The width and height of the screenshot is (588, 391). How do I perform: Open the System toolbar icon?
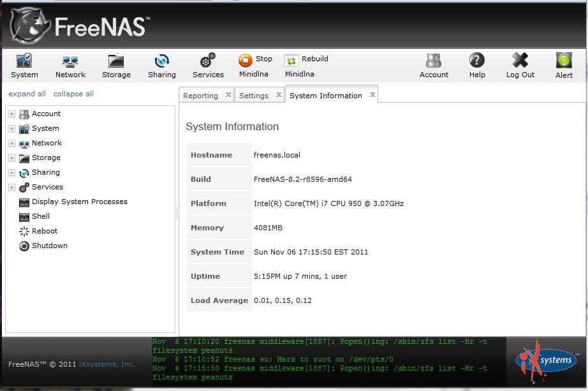[24, 66]
